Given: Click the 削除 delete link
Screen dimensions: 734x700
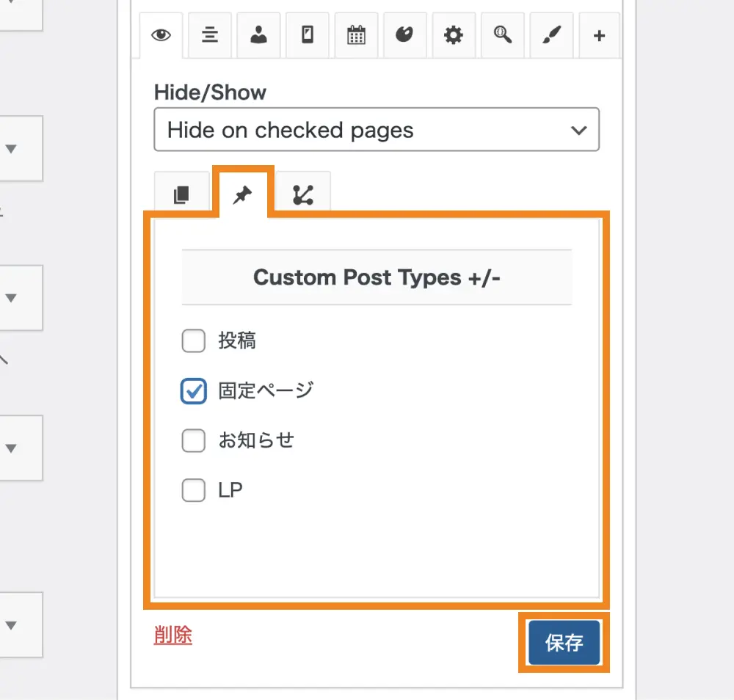Looking at the screenshot, I should (x=173, y=635).
